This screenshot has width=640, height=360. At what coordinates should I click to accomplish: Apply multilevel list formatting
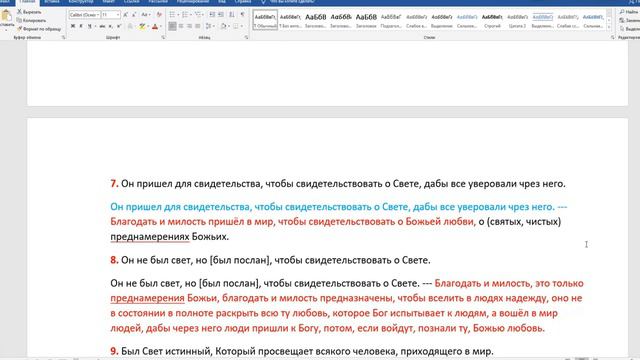pyautogui.click(x=199, y=15)
